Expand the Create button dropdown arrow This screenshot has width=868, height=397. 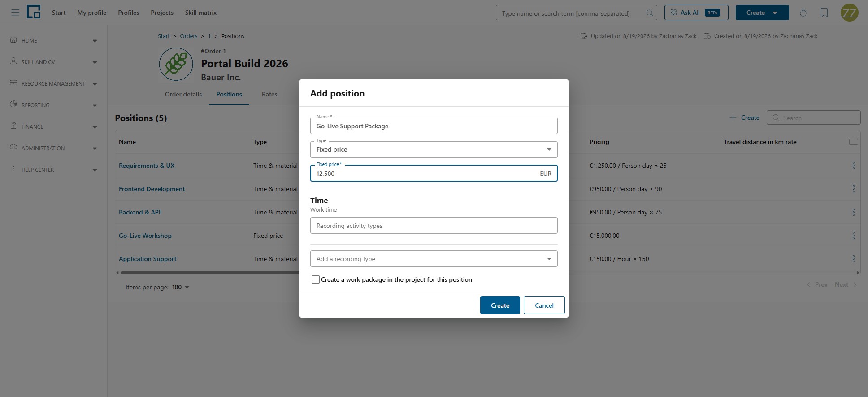[x=775, y=13]
